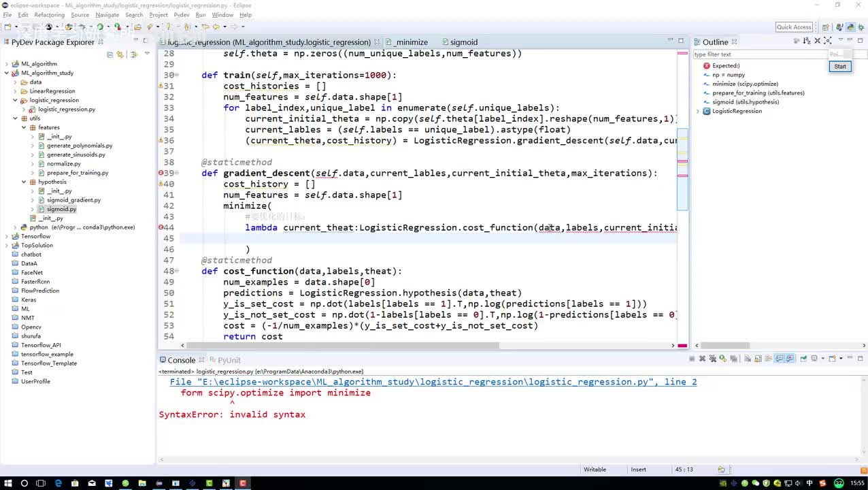Select the FaceNet project
This screenshot has height=490, width=868.
pyautogui.click(x=31, y=272)
